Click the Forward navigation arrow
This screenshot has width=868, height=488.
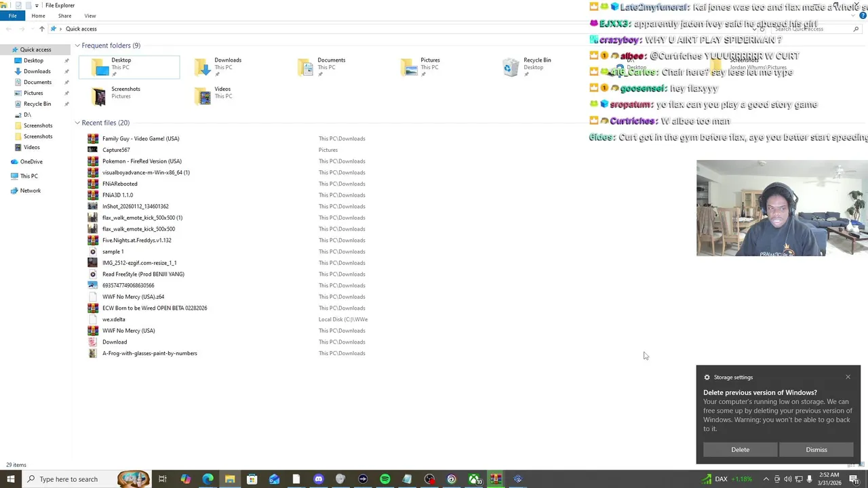(x=22, y=28)
